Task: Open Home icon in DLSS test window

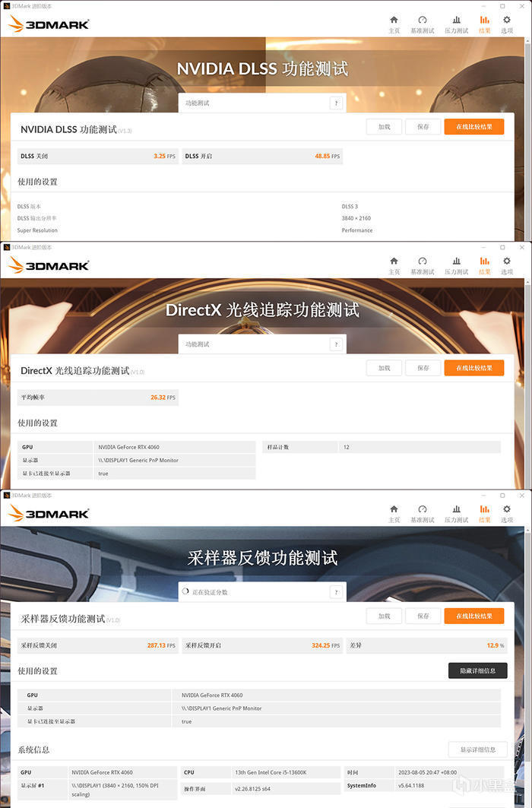Action: click(394, 24)
